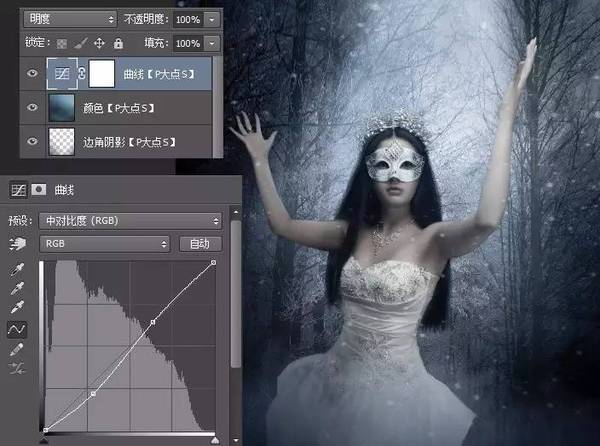Hide the 曲线 curves layer
This screenshot has height=446, width=600.
tap(32, 73)
